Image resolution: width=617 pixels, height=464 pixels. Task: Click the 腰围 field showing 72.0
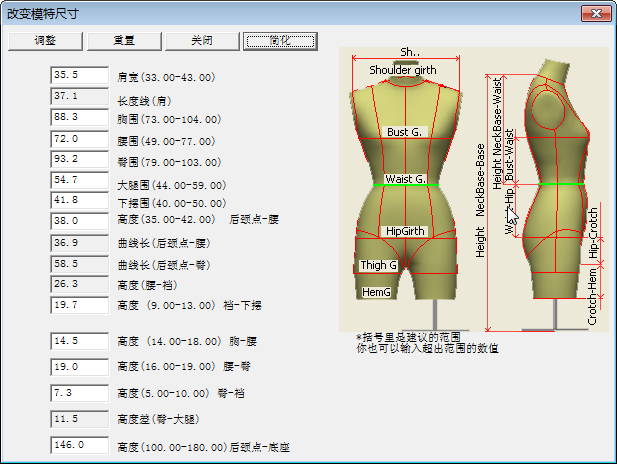click(x=79, y=139)
